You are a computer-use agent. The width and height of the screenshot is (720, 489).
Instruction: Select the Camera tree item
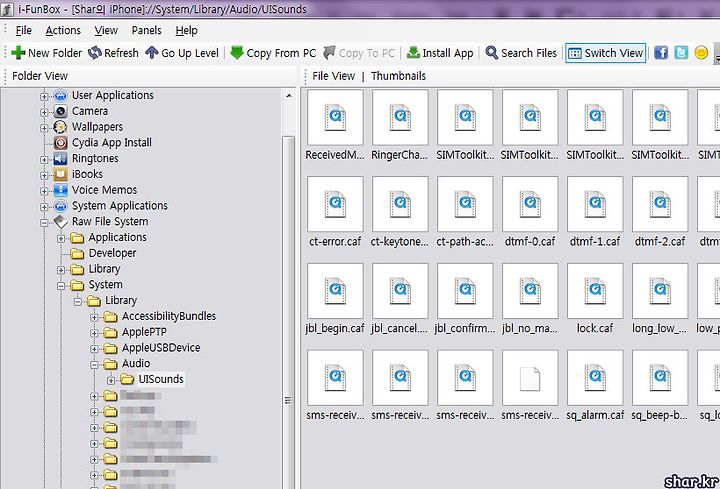pos(90,111)
